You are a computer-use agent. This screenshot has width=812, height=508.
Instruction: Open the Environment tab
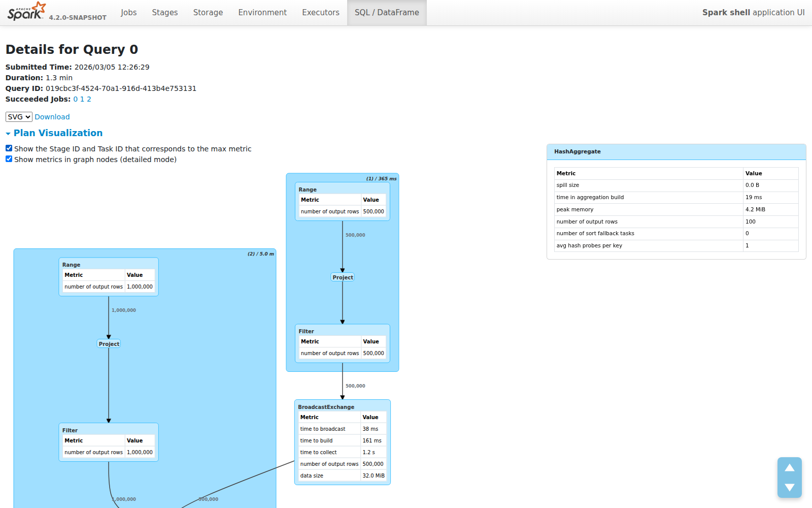click(x=262, y=12)
